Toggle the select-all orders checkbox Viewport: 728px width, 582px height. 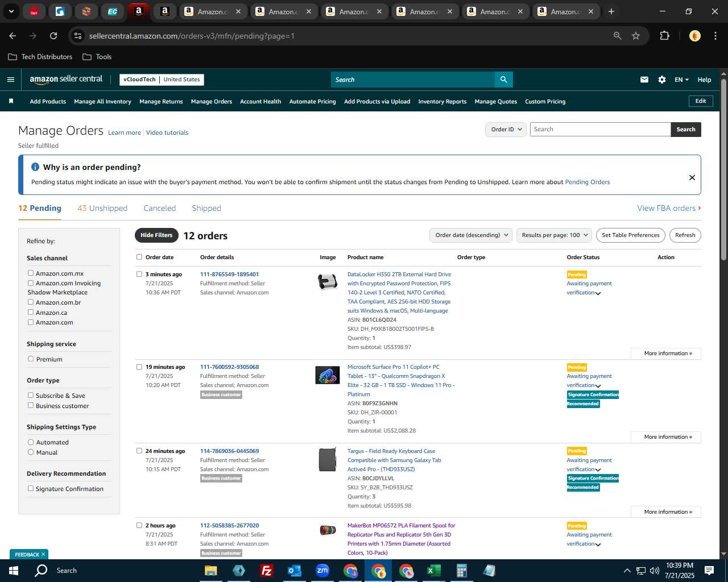tap(139, 257)
